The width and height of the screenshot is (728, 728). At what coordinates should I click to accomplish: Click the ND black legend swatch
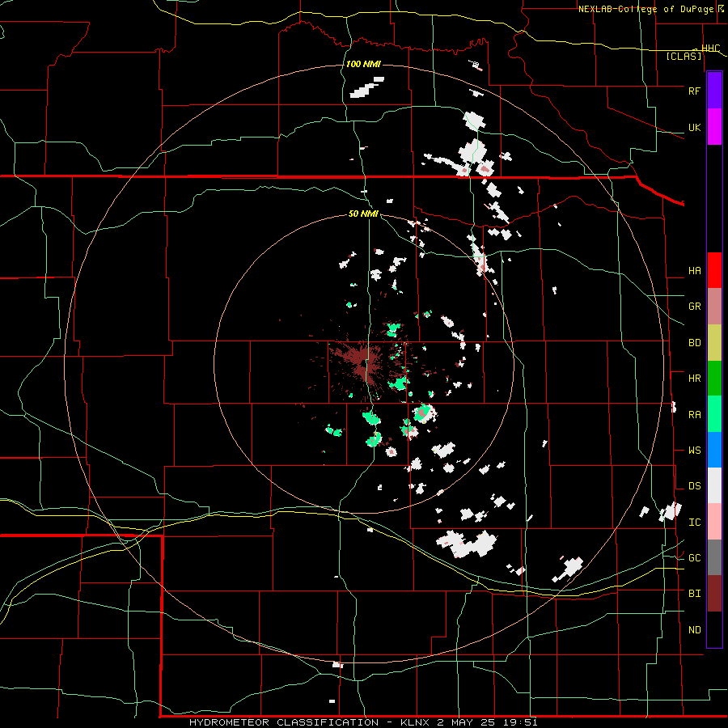(714, 629)
